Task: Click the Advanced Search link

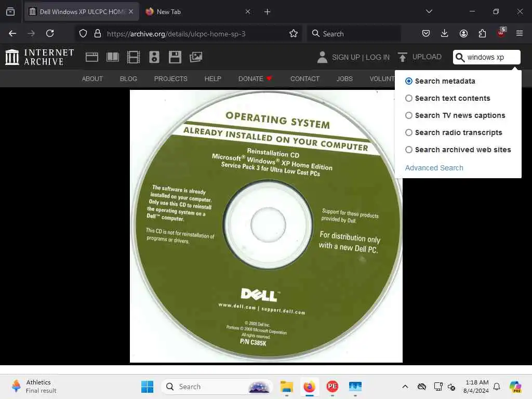Action: click(x=434, y=168)
